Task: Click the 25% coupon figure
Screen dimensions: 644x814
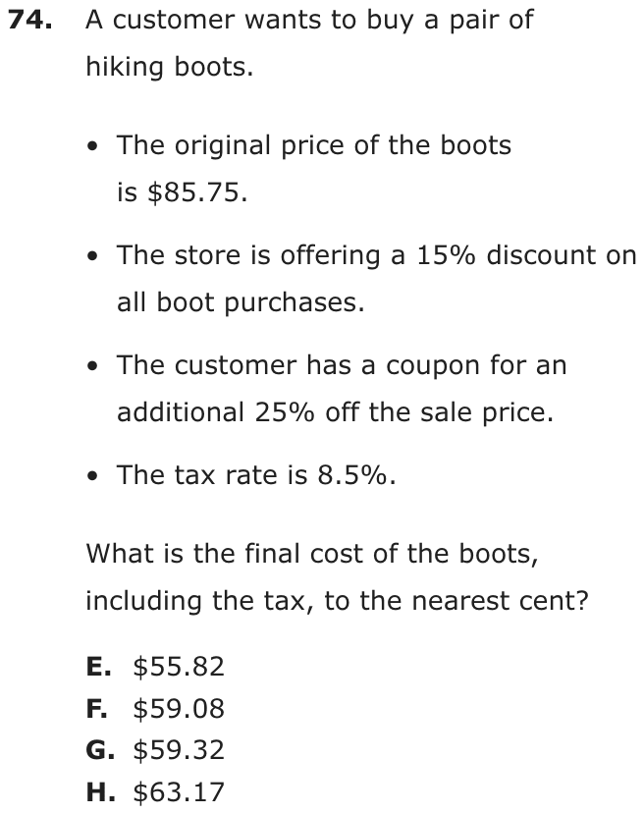Action: point(285,412)
